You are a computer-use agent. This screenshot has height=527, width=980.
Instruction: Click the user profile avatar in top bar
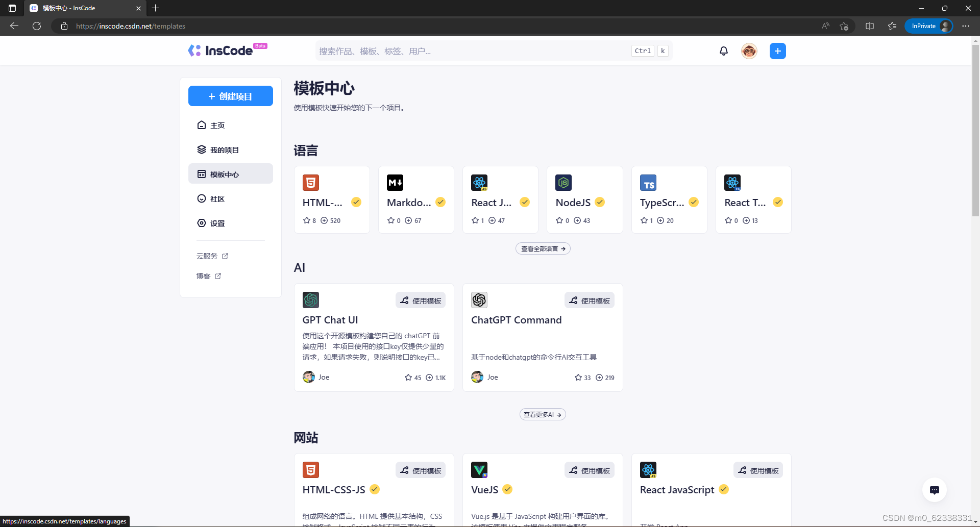point(748,51)
